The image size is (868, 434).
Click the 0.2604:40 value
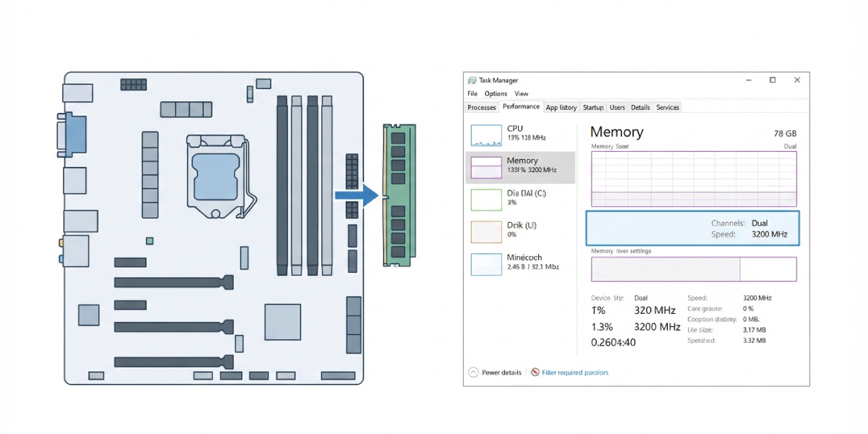coord(613,342)
